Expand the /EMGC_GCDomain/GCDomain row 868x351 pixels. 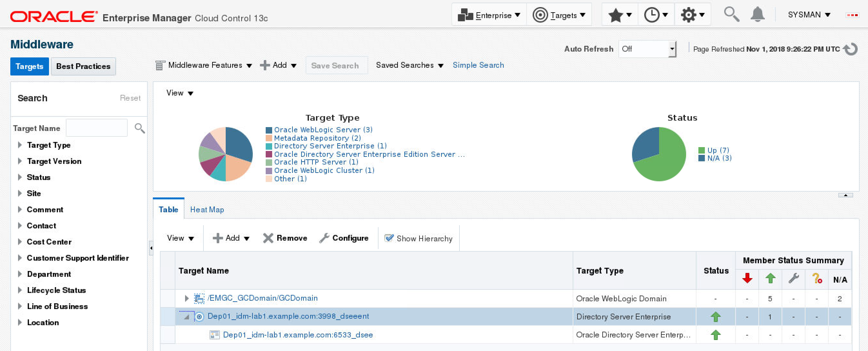187,298
